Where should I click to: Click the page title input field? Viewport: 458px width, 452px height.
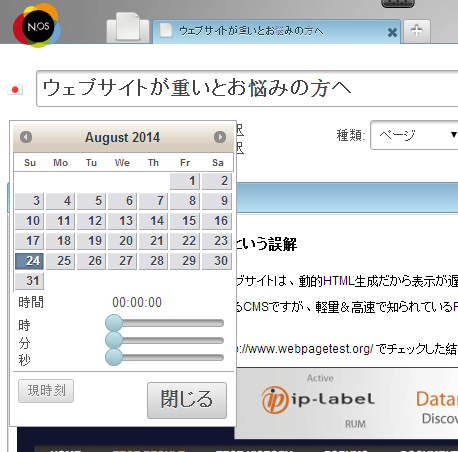[247, 88]
